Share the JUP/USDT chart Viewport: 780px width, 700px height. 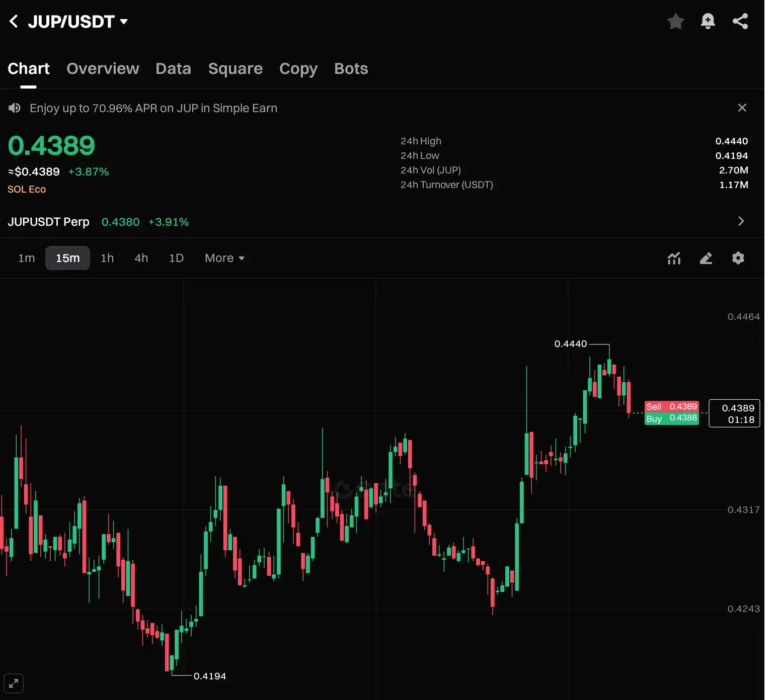click(x=740, y=21)
